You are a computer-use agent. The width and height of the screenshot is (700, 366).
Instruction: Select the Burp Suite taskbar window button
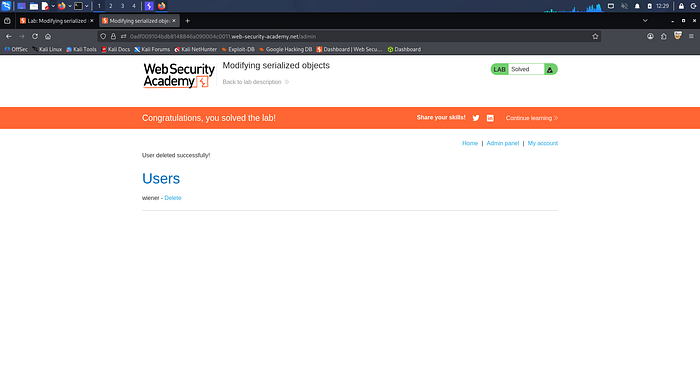[x=149, y=6]
